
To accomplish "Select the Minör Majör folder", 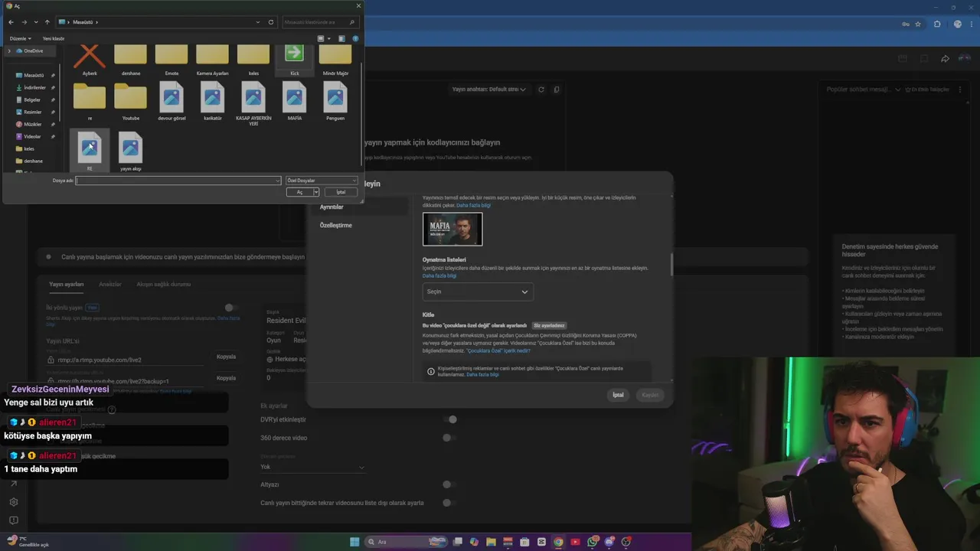I will click(x=335, y=59).
